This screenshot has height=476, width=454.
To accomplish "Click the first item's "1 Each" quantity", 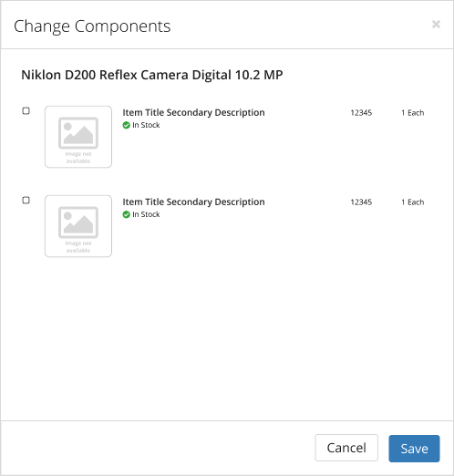I will [412, 113].
